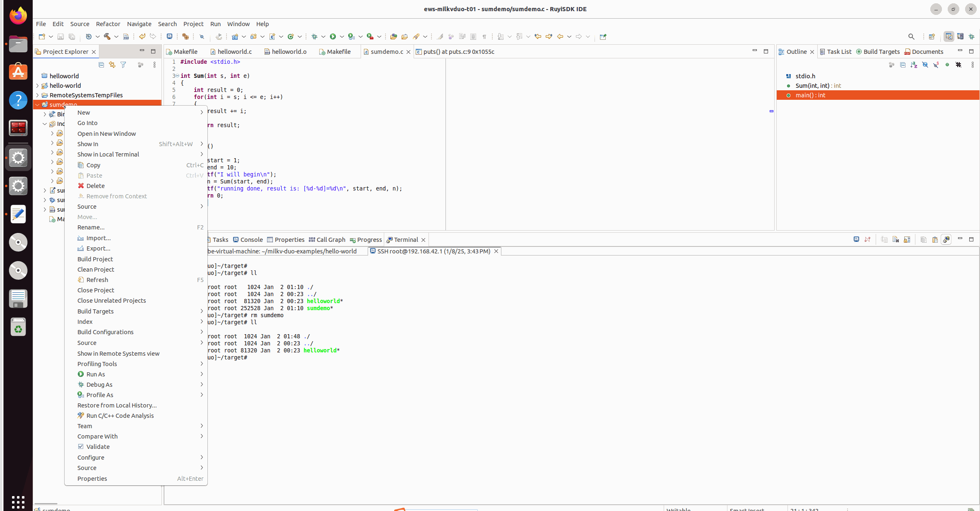Select main() : int in the Outline
The image size is (980, 511).
[x=810, y=95]
